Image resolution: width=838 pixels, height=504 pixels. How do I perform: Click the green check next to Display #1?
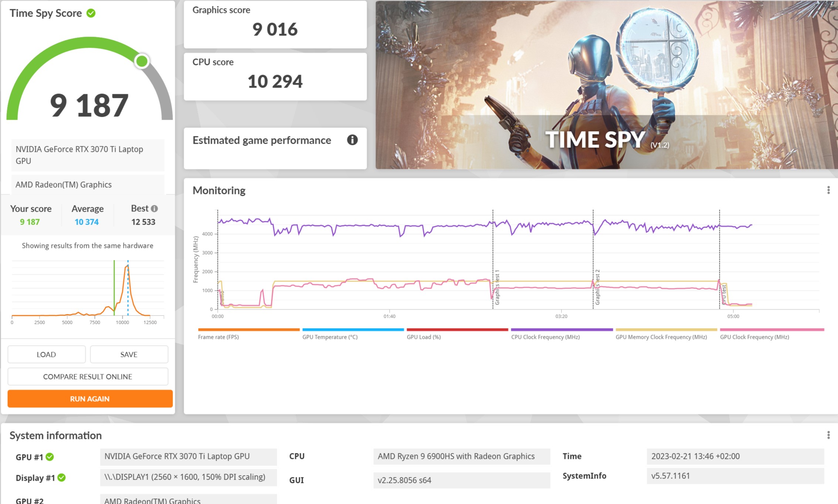click(x=62, y=477)
